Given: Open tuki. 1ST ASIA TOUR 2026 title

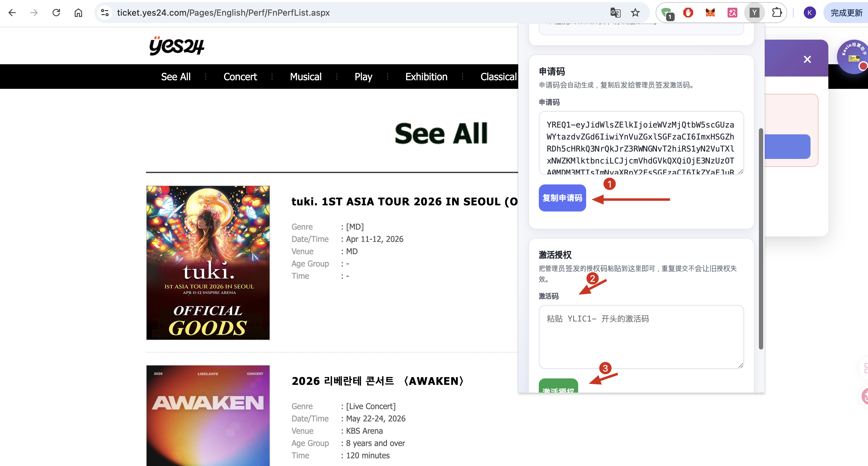Looking at the screenshot, I should [x=404, y=202].
